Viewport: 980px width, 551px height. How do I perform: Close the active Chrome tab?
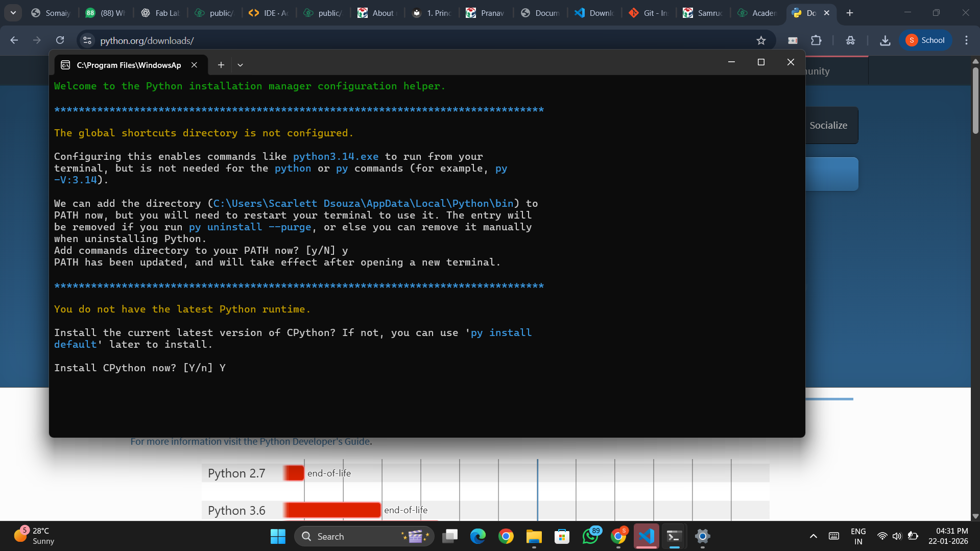[x=827, y=13]
